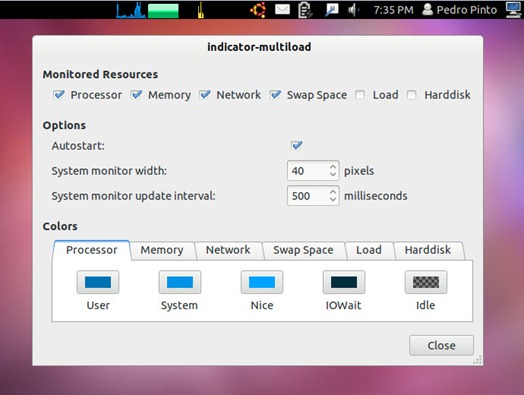The image size is (524, 395).
Task: Select the Processor colors tab
Action: point(92,250)
